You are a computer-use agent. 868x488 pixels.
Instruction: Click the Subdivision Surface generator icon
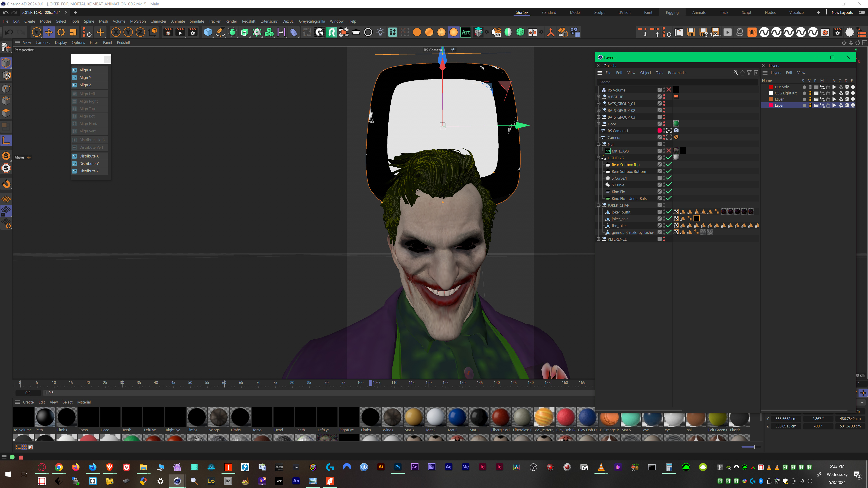pyautogui.click(x=233, y=32)
